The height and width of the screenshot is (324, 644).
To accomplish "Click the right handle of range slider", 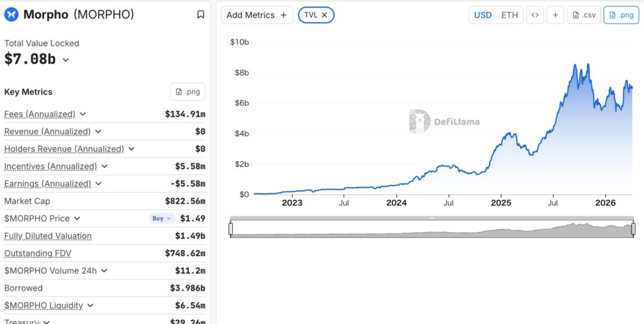I will coord(633,229).
